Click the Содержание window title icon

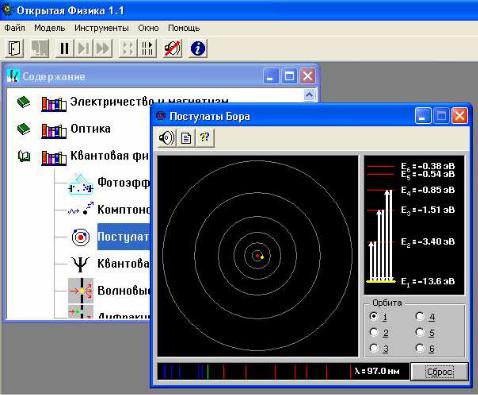(x=13, y=76)
